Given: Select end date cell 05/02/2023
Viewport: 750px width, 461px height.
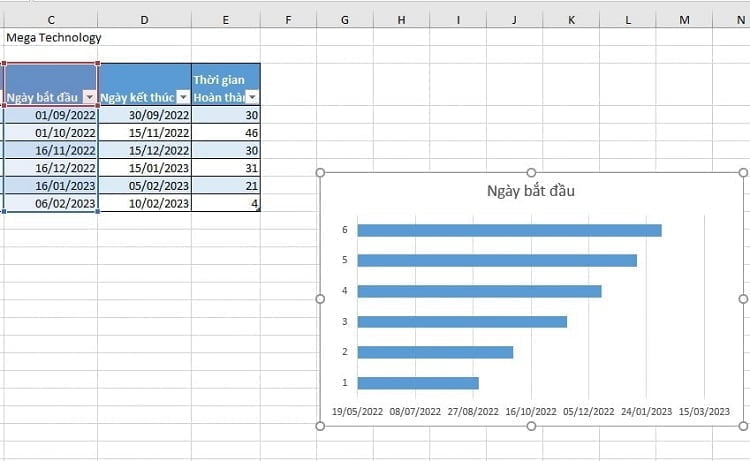Looking at the screenshot, I should pyautogui.click(x=145, y=186).
